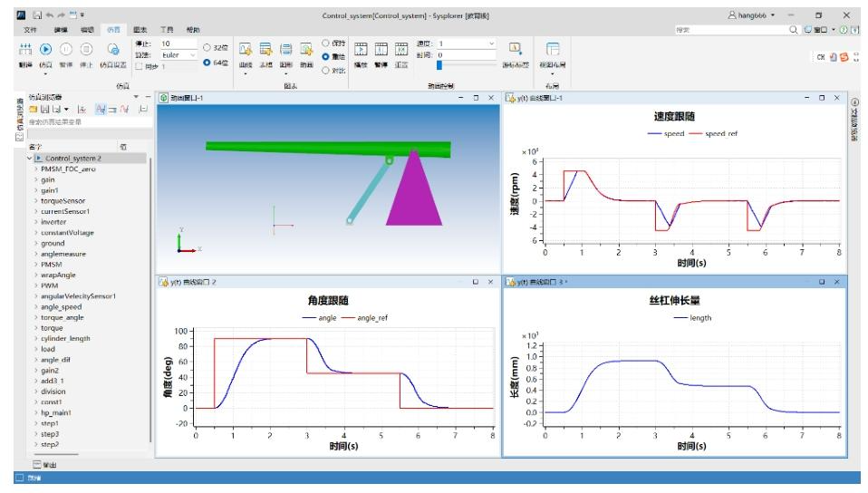Toggle the highlighted Ag icon in browser toolbar
The height and width of the screenshot is (493, 868).
pos(101,110)
